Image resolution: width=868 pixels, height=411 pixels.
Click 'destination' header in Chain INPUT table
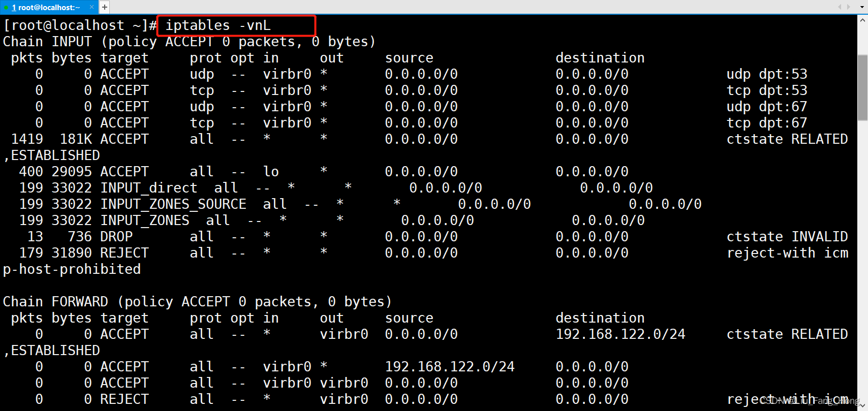600,58
